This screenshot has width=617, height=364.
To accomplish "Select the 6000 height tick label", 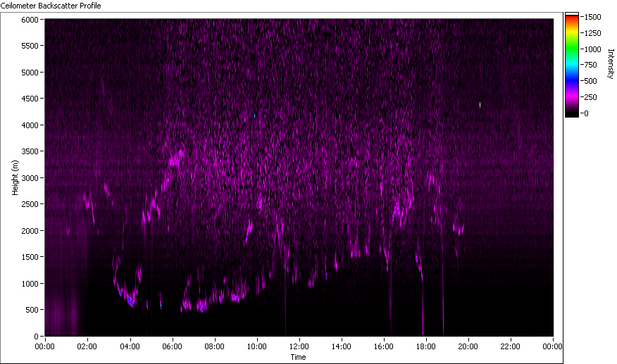I will [30, 19].
